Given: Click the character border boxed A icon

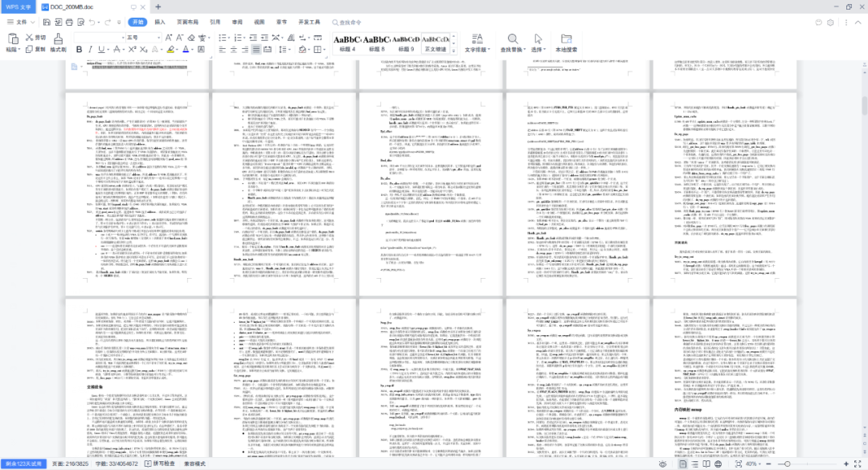Looking at the screenshot, I should click(201, 49).
